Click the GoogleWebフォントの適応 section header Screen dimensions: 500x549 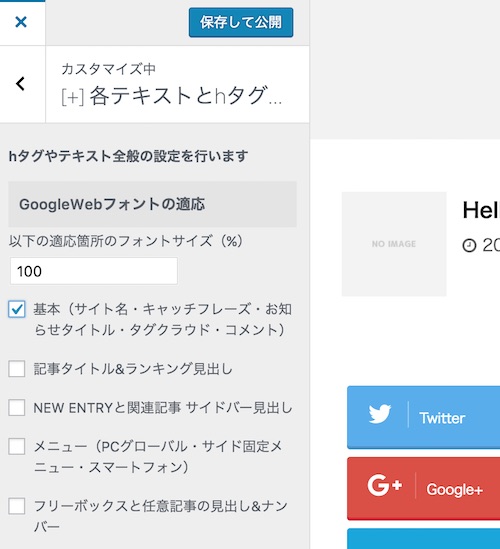[x=152, y=204]
